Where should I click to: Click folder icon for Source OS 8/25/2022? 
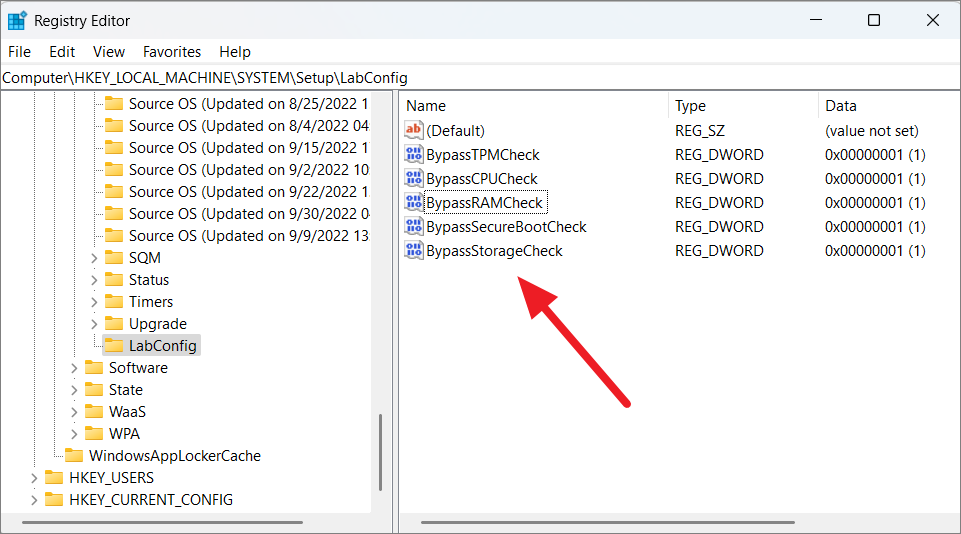(114, 103)
